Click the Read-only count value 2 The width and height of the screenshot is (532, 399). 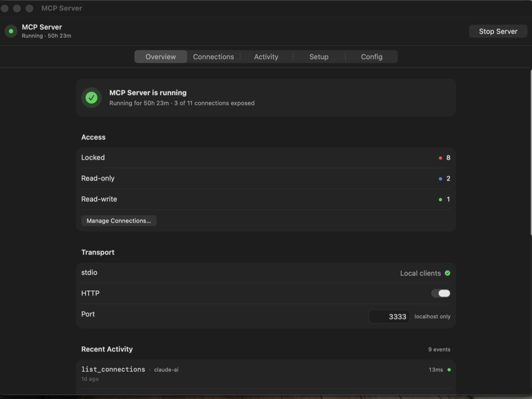pyautogui.click(x=448, y=179)
